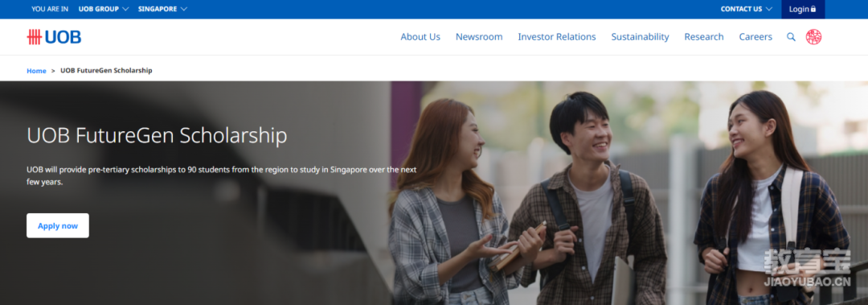Click the Login button
868x305 pixels.
[803, 10]
